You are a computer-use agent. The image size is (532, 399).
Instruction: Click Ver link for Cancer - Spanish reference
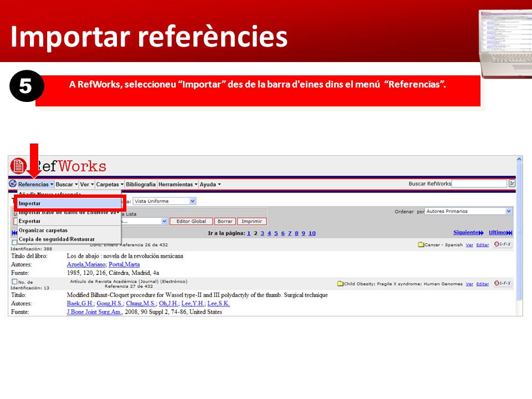(469, 245)
